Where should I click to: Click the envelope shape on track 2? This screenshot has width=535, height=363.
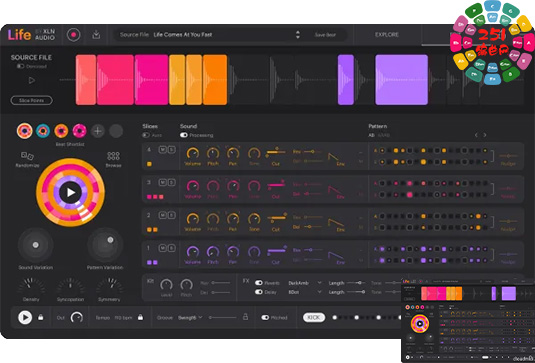(336, 222)
